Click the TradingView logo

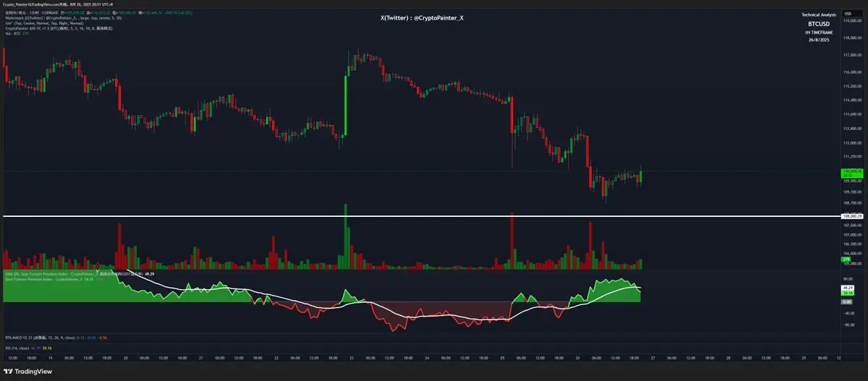point(27,372)
